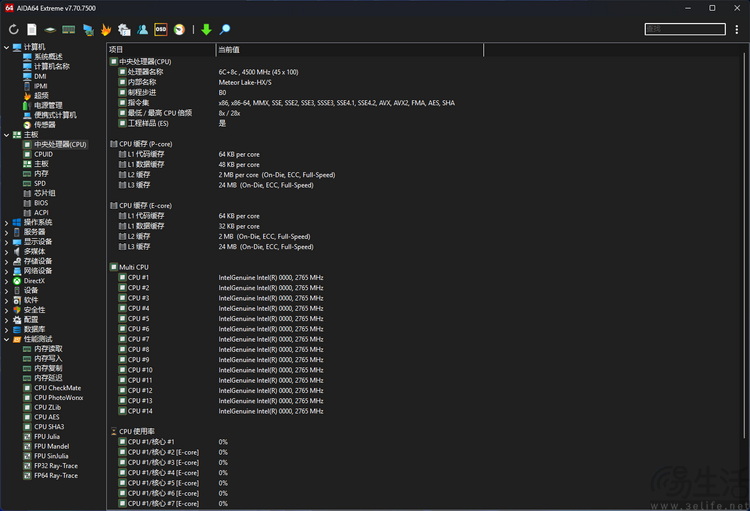Image resolution: width=750 pixels, height=511 pixels.
Task: Expand the 操作系统 tree node
Action: tap(6, 222)
